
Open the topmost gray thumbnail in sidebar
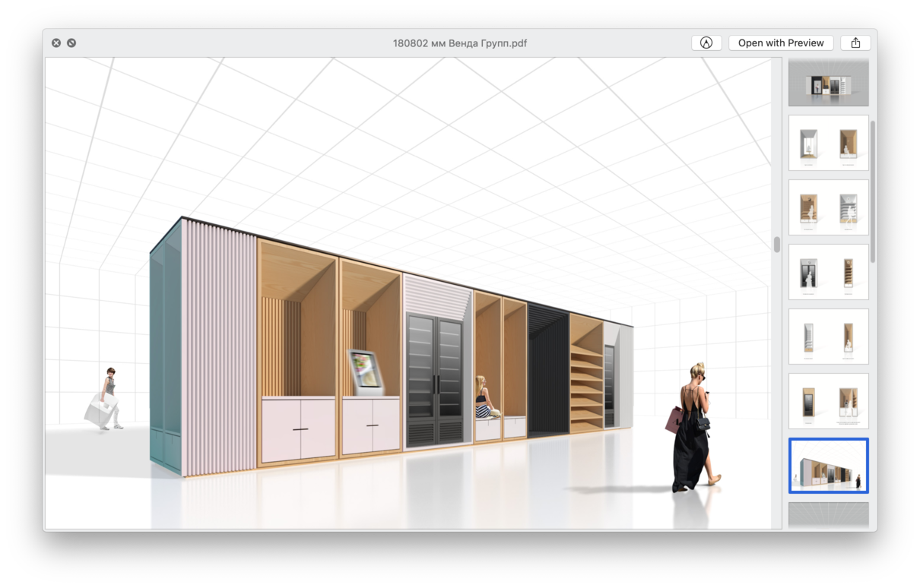point(828,82)
